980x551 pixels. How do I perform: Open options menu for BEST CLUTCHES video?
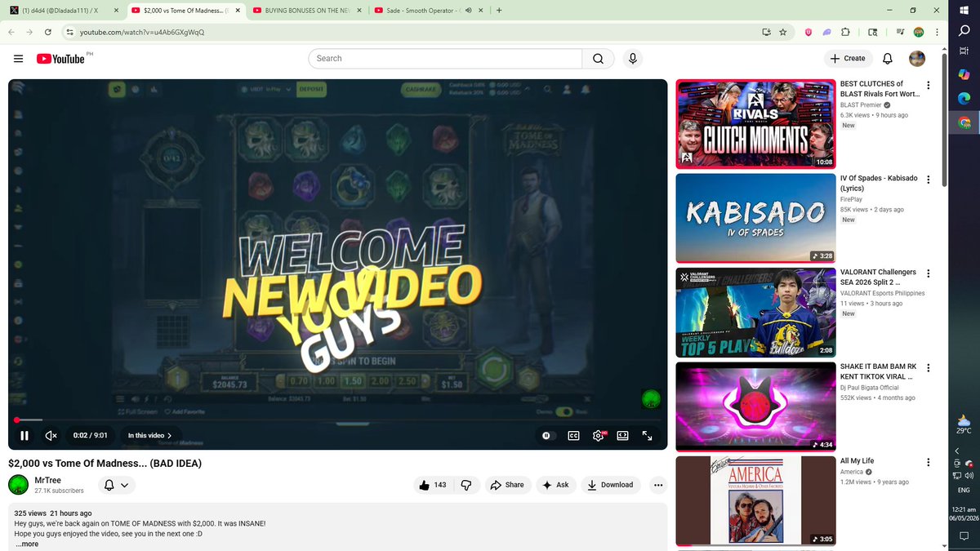point(928,85)
